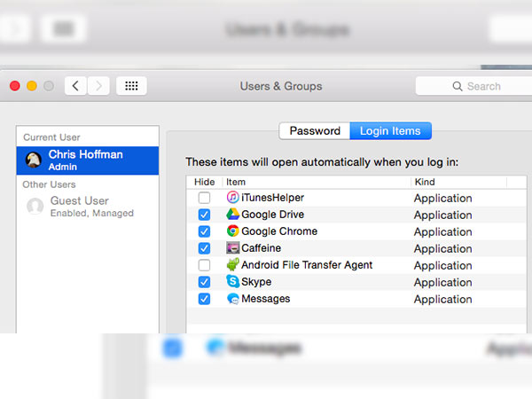532x399 pixels.
Task: Click Application kind in the Skype row
Action: pyautogui.click(x=442, y=283)
